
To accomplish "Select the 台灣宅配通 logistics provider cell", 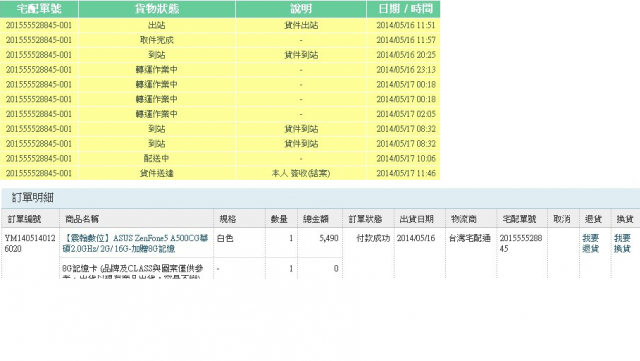I will [469, 238].
